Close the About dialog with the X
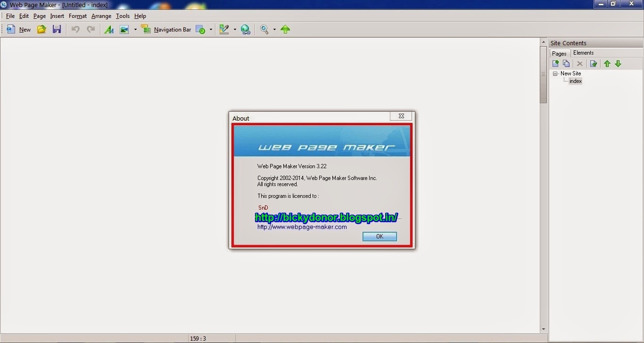Image resolution: width=644 pixels, height=343 pixels. pyautogui.click(x=401, y=116)
